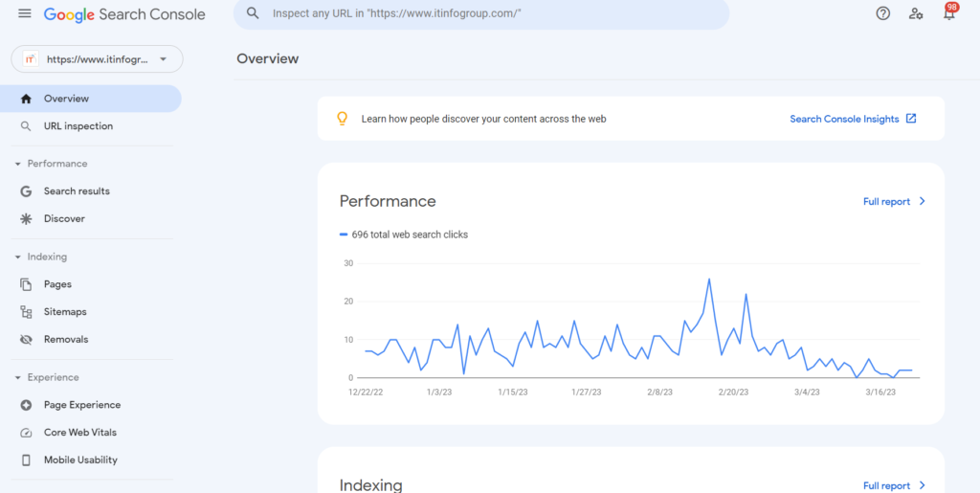The height and width of the screenshot is (493, 980).
Task: Click the Indexing card heading
Action: click(x=370, y=485)
